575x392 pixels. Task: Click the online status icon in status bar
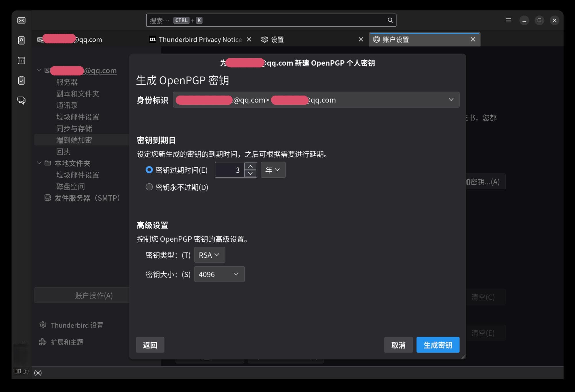[x=38, y=373]
